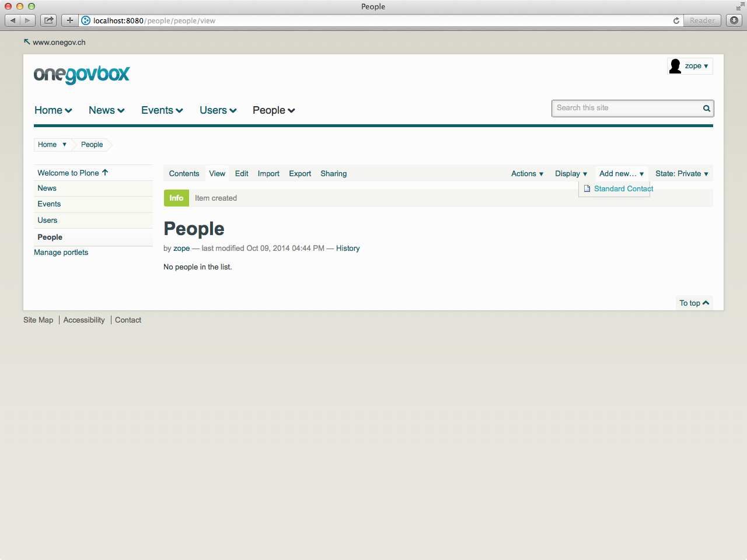Expand the Actions dropdown menu
Viewport: 747px width, 560px height.
[528, 174]
